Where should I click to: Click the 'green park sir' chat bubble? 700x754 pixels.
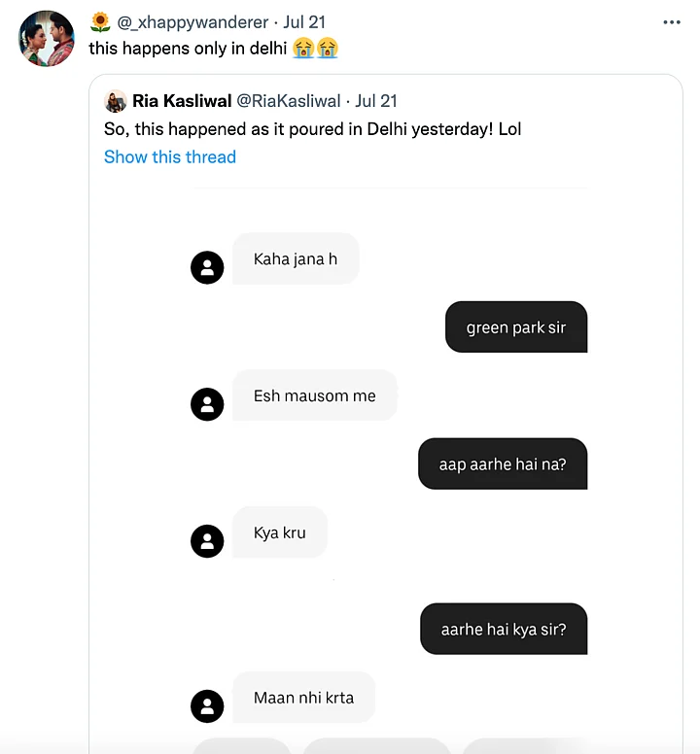[x=515, y=327]
